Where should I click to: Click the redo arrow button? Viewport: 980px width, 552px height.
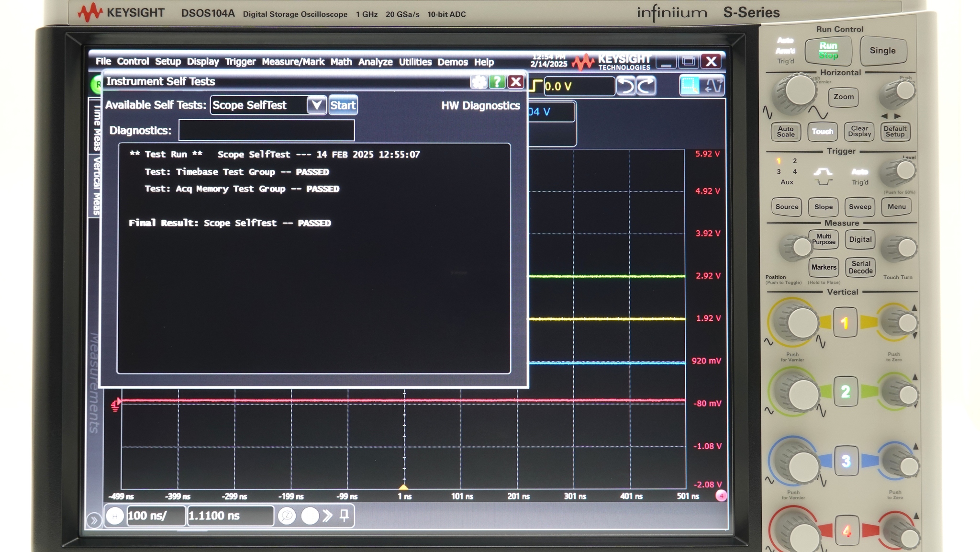pyautogui.click(x=646, y=86)
